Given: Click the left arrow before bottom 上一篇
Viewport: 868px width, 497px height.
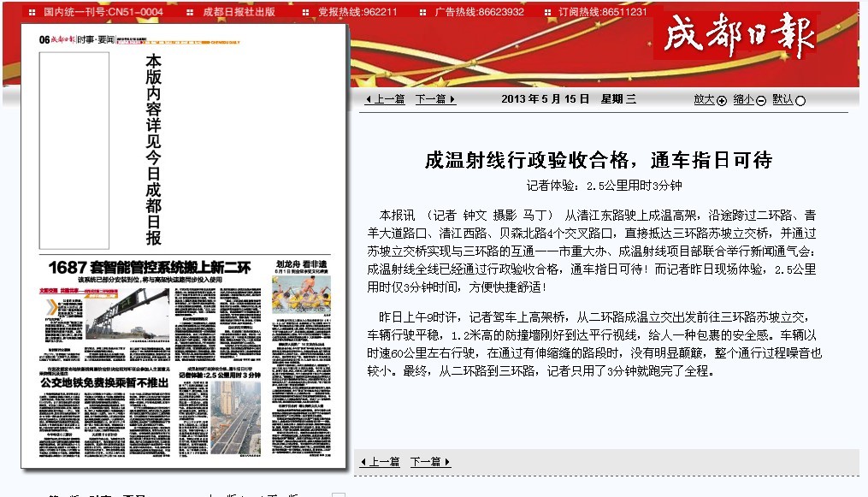Looking at the screenshot, I should point(363,462).
